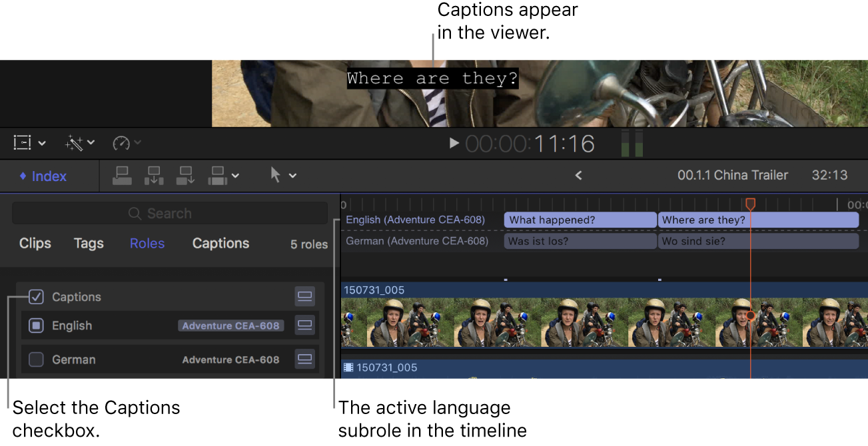Image resolution: width=868 pixels, height=446 pixels.
Task: Enable the German subrole checkbox
Action: pyautogui.click(x=36, y=359)
